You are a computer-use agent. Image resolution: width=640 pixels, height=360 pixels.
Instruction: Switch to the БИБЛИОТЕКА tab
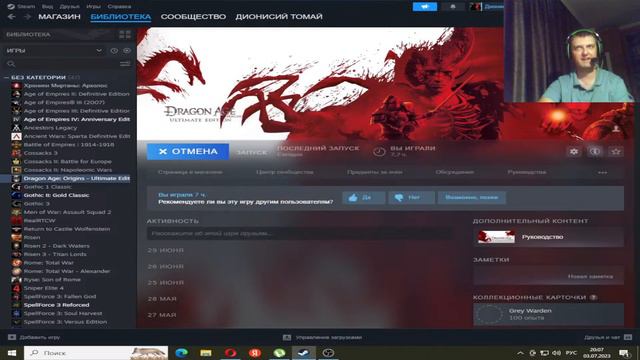(x=121, y=17)
